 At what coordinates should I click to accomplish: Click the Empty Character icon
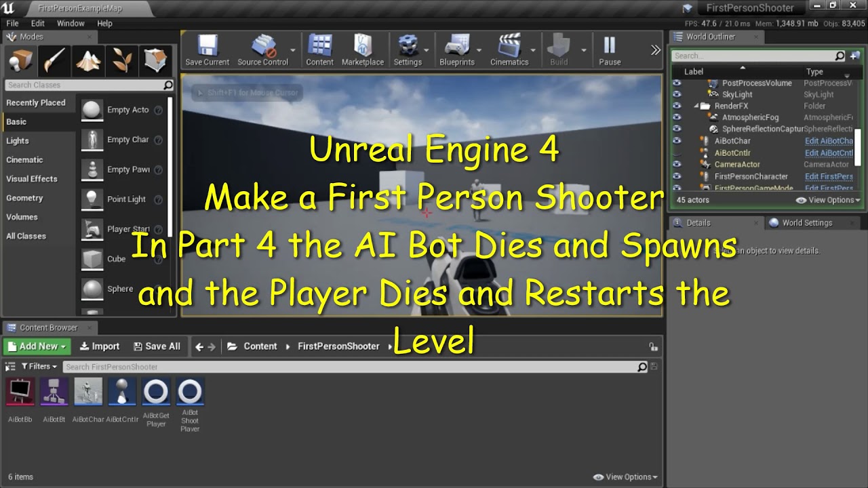(92, 140)
